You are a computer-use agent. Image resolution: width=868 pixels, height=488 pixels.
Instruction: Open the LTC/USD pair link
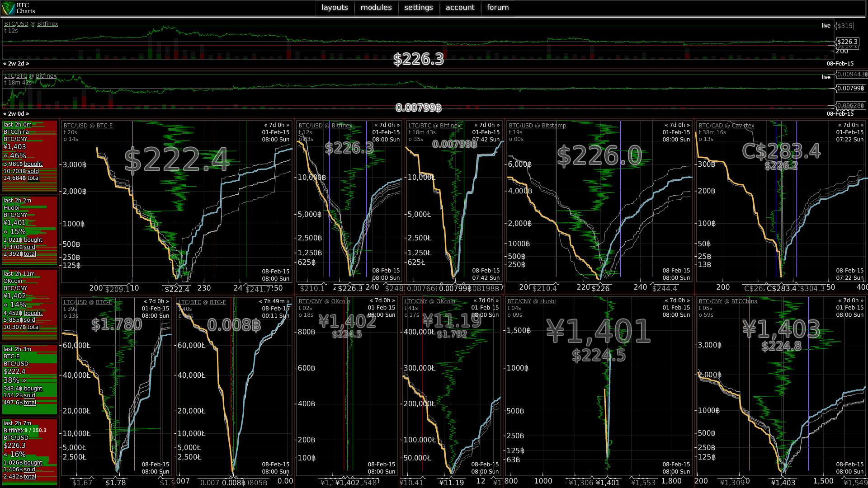pyautogui.click(x=75, y=302)
